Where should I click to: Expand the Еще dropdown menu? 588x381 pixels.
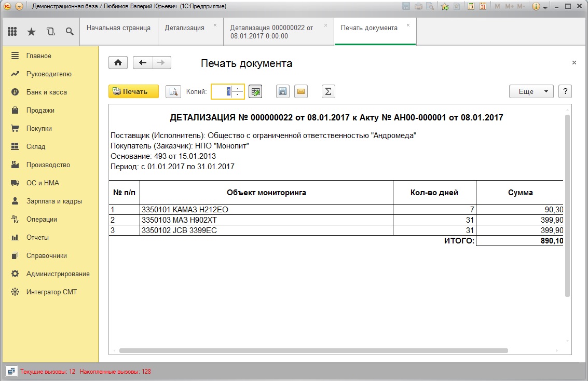coord(531,91)
